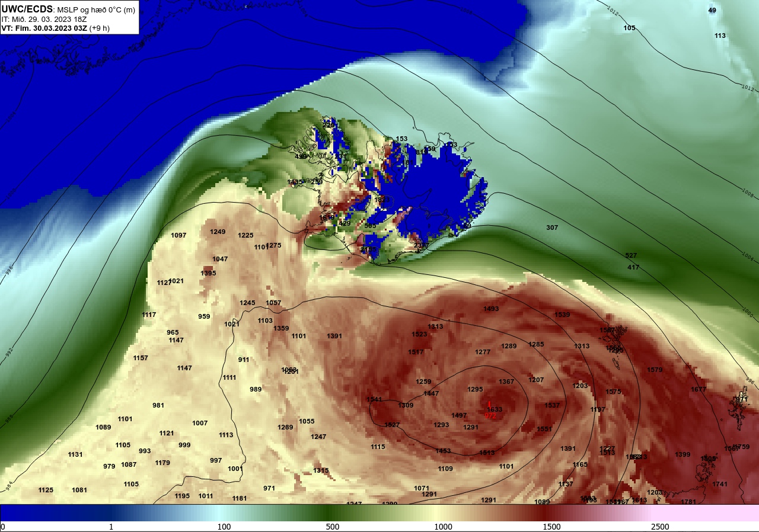Click the map value '1395'
759x532 pixels.
click(208, 273)
